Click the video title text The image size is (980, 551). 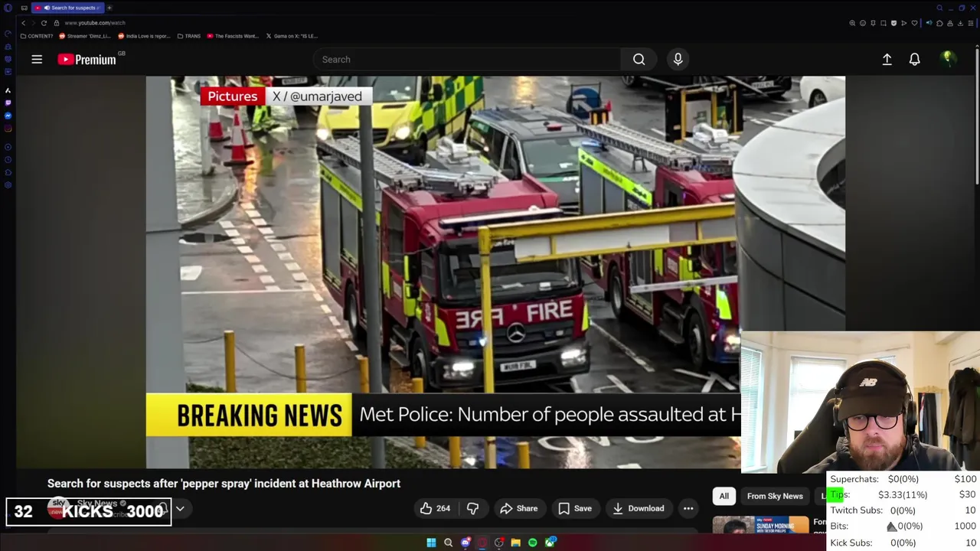coord(224,484)
